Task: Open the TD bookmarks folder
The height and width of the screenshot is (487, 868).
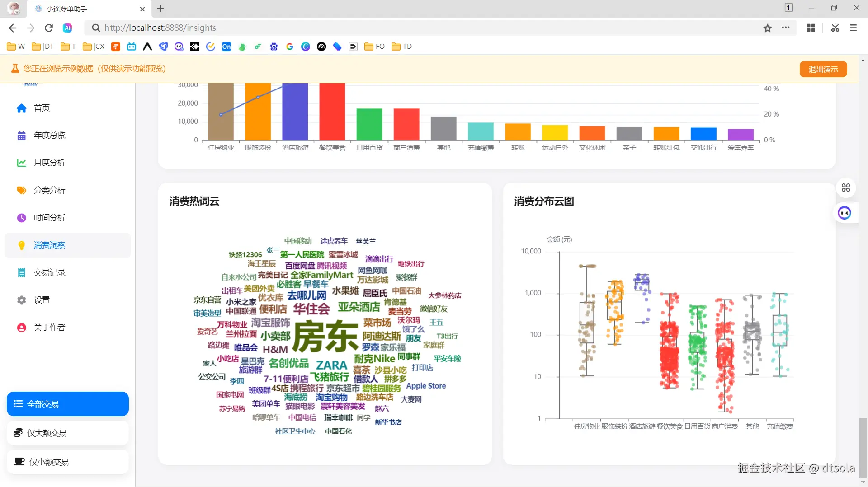Action: tap(402, 47)
